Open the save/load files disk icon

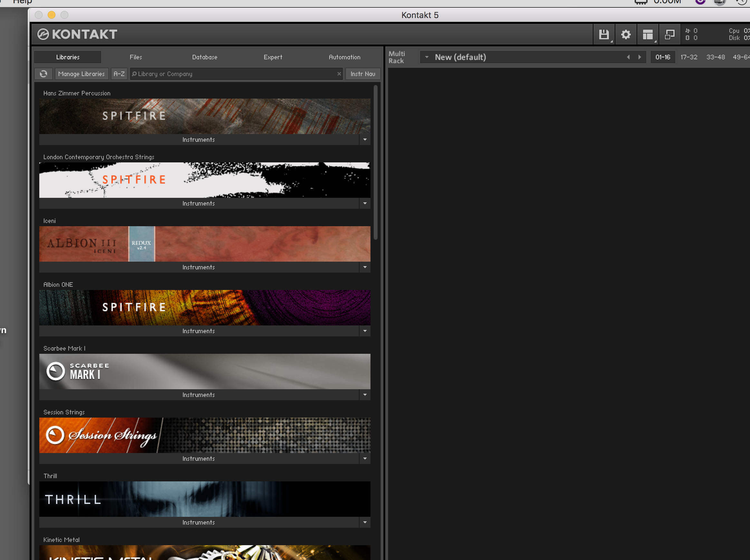[604, 34]
